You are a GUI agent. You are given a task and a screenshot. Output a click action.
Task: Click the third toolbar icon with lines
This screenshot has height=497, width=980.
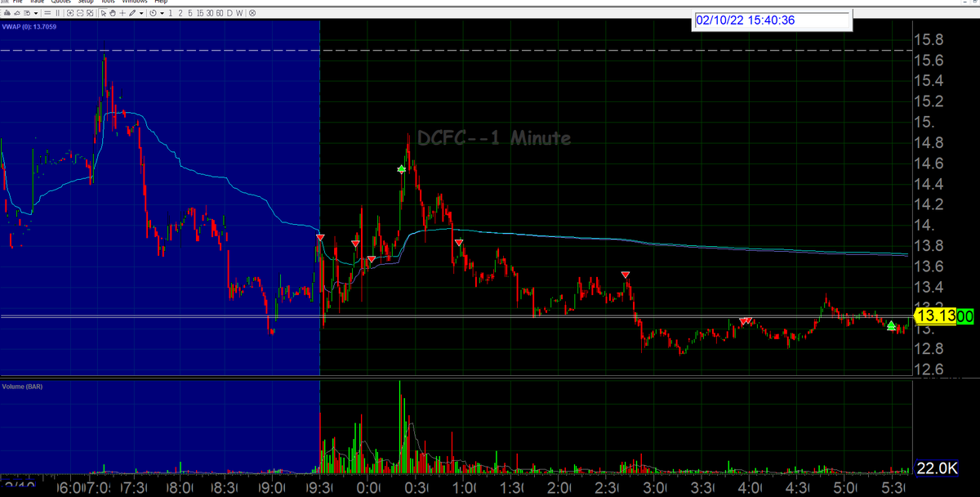(x=27, y=13)
